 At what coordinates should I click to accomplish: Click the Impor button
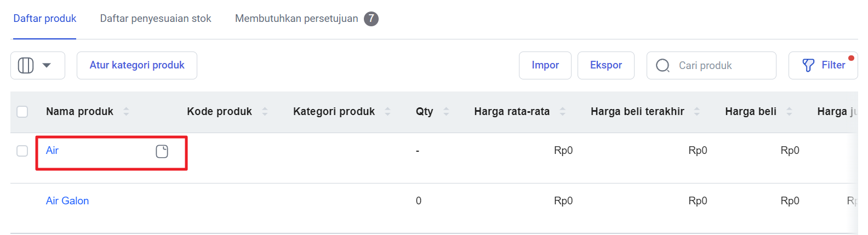(545, 65)
